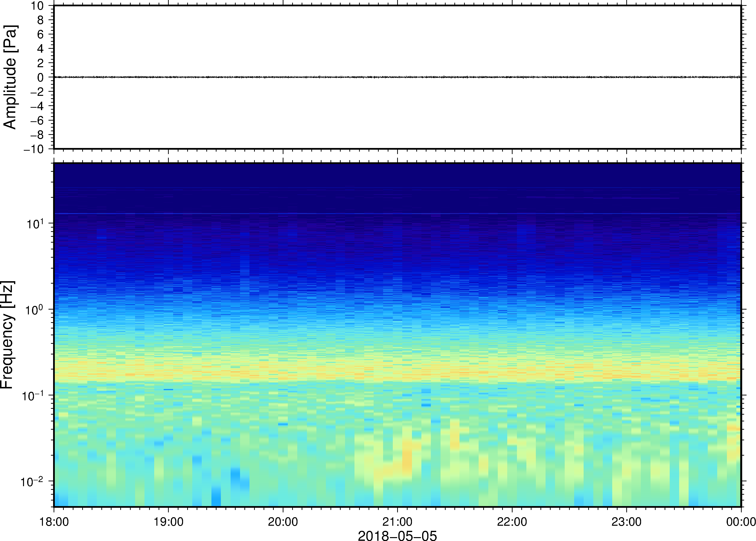Click the flat waveform trace at zero amplitude
Viewport: 756px width, 541px height.
[397, 77]
